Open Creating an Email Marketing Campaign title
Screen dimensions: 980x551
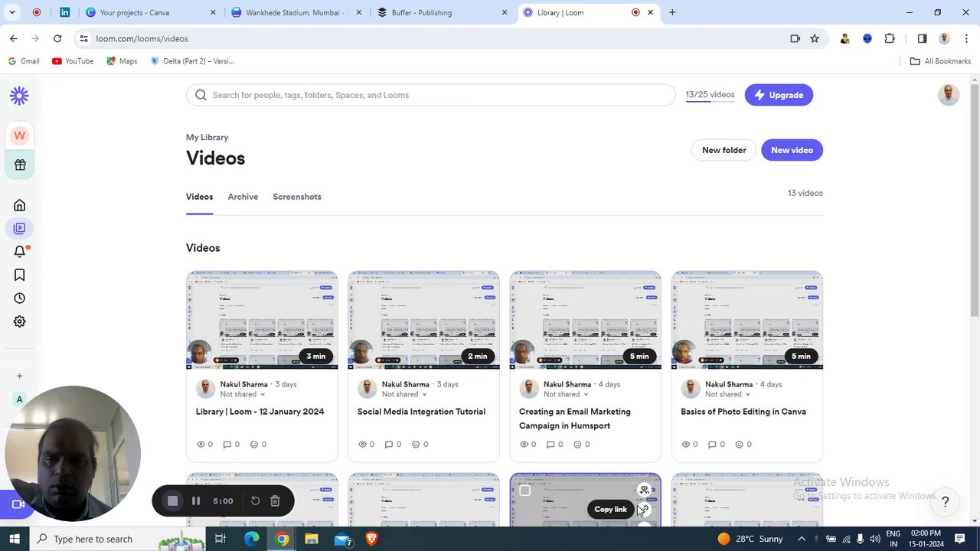point(574,419)
